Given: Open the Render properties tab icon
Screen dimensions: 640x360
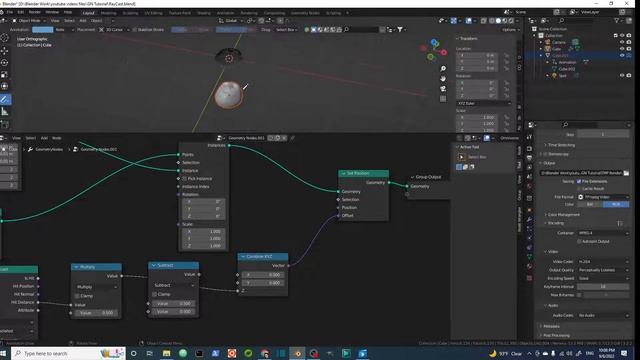Looking at the screenshot, I should (x=529, y=149).
